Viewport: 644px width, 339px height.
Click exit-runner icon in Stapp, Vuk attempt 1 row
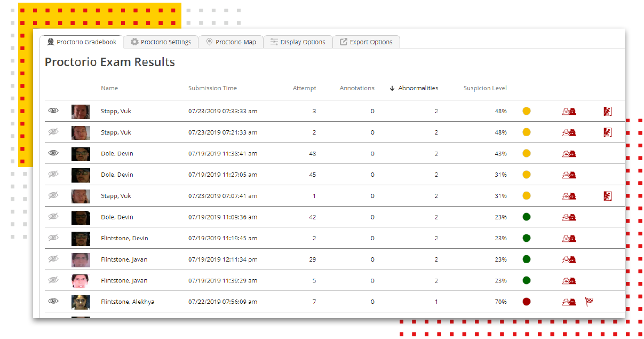607,196
